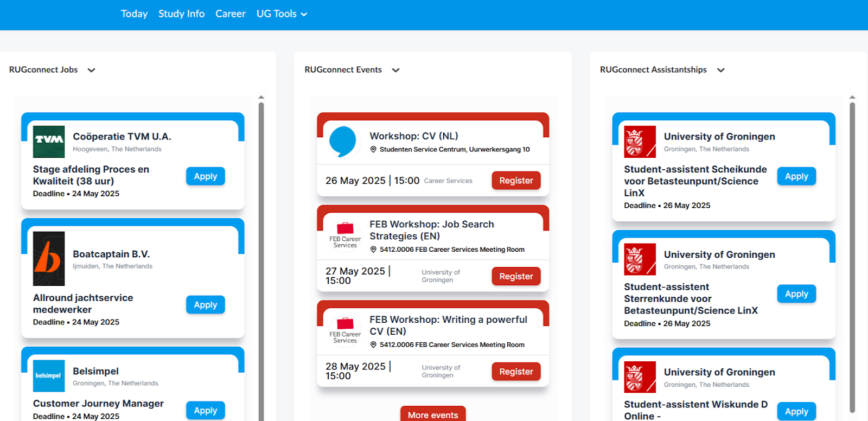Expand the RUGconnect Events chevron
Viewport: 868px width, 421px height.
(395, 70)
